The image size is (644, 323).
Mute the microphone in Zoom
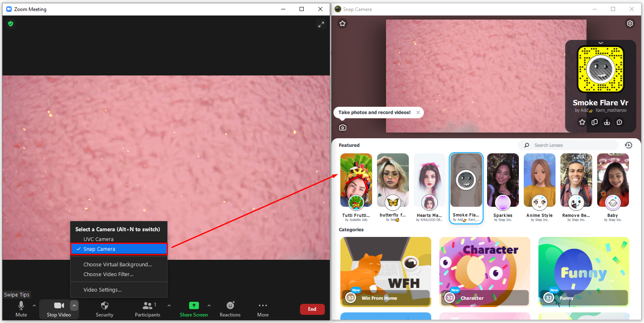(x=21, y=309)
